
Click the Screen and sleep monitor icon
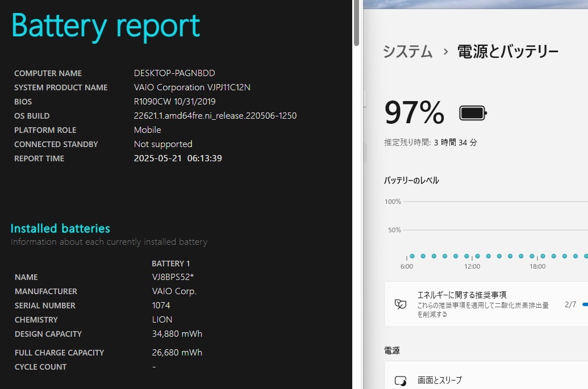(x=401, y=380)
